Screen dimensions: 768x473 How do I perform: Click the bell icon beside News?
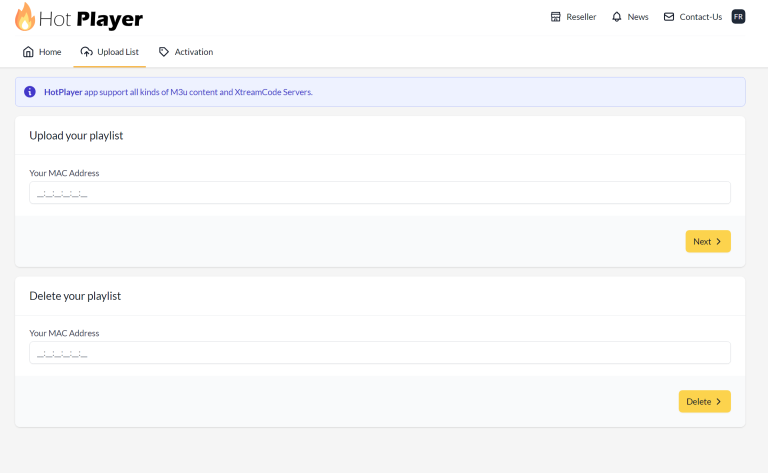coord(617,17)
